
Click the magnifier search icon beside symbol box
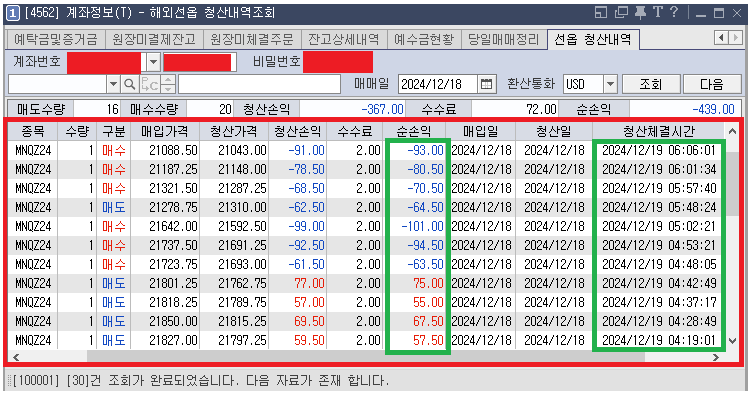(129, 85)
